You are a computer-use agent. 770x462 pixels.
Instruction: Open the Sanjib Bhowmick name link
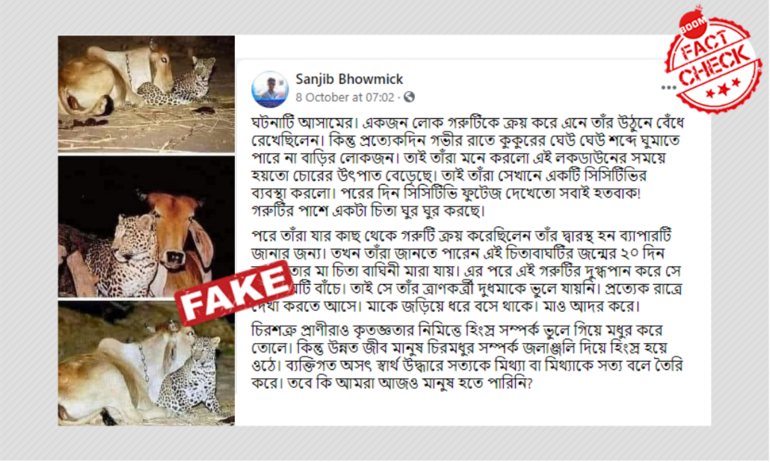point(349,79)
